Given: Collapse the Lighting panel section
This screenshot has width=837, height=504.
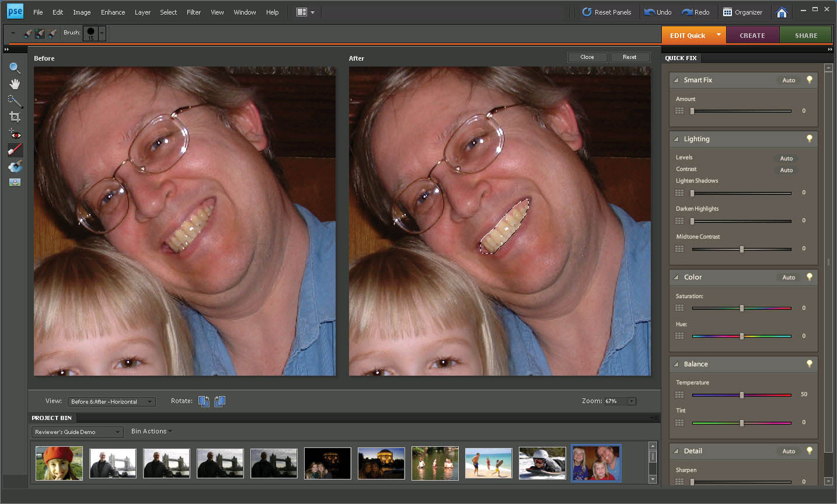Looking at the screenshot, I should point(676,139).
